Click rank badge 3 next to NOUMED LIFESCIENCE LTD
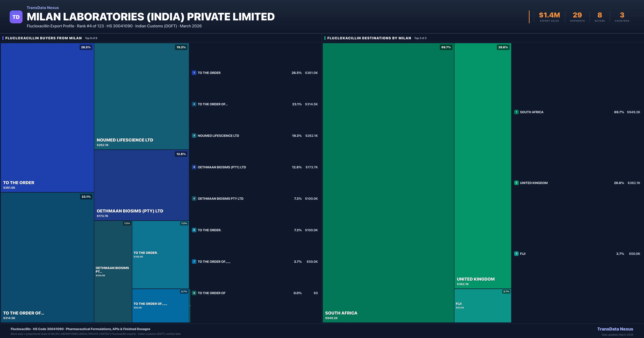Image resolution: width=644 pixels, height=338 pixels. tap(194, 135)
